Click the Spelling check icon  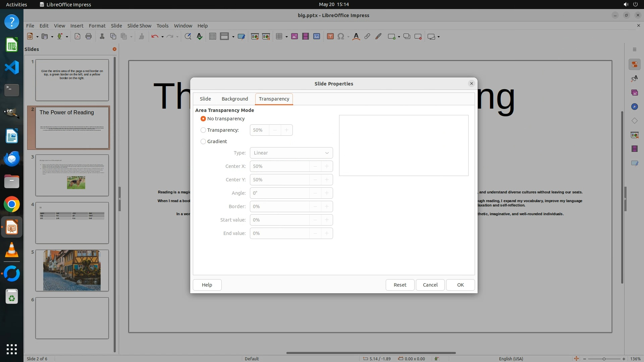(x=200, y=37)
